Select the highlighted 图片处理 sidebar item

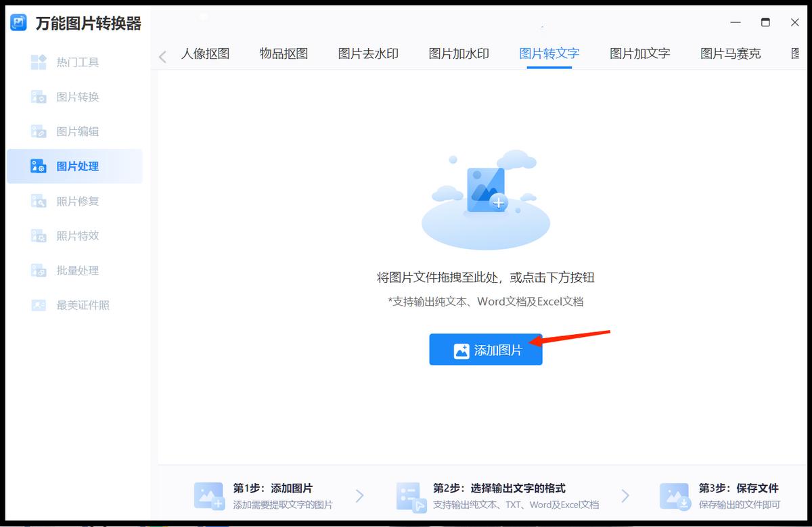click(x=74, y=166)
